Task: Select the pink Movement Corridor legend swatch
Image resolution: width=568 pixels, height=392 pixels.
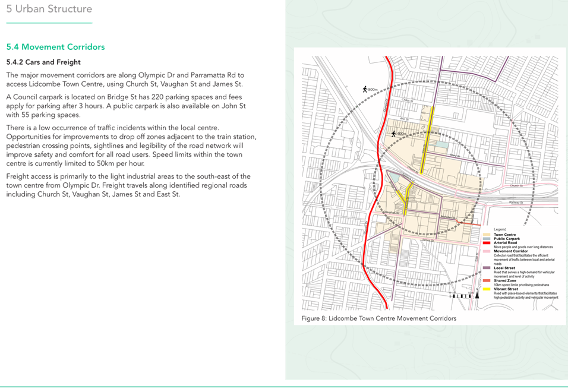Action: click(487, 251)
